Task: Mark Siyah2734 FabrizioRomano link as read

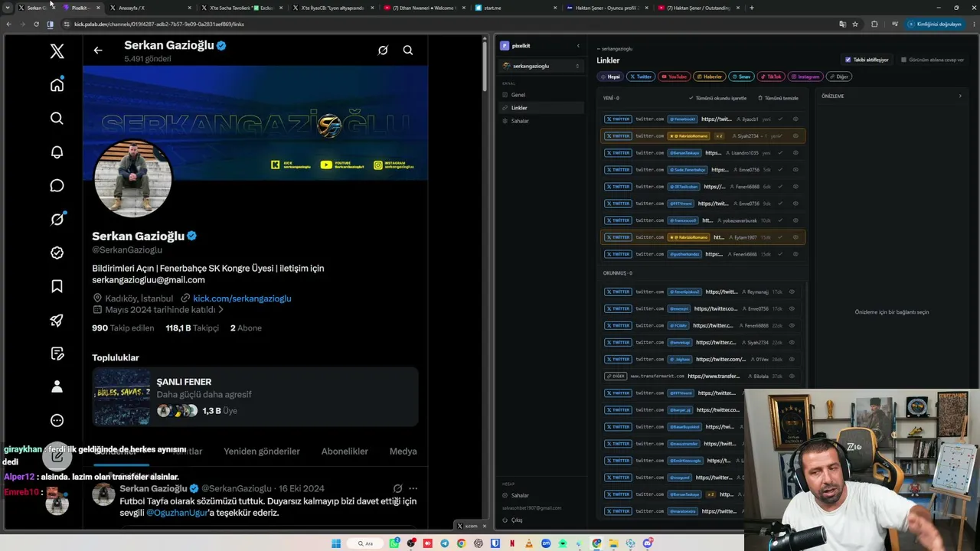Action: pos(780,136)
